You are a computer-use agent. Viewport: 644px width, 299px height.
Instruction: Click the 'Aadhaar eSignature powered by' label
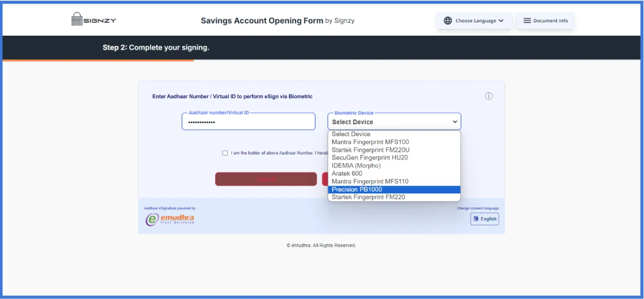(x=170, y=208)
